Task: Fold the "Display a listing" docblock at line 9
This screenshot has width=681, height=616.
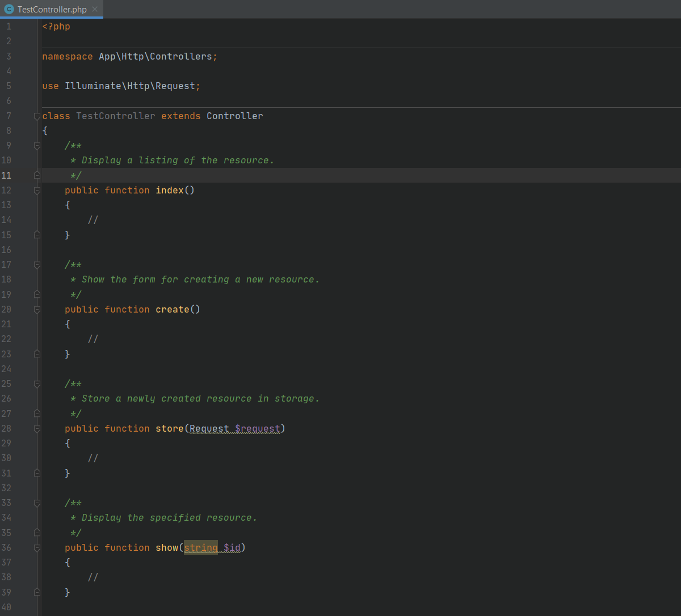Action: 37,146
